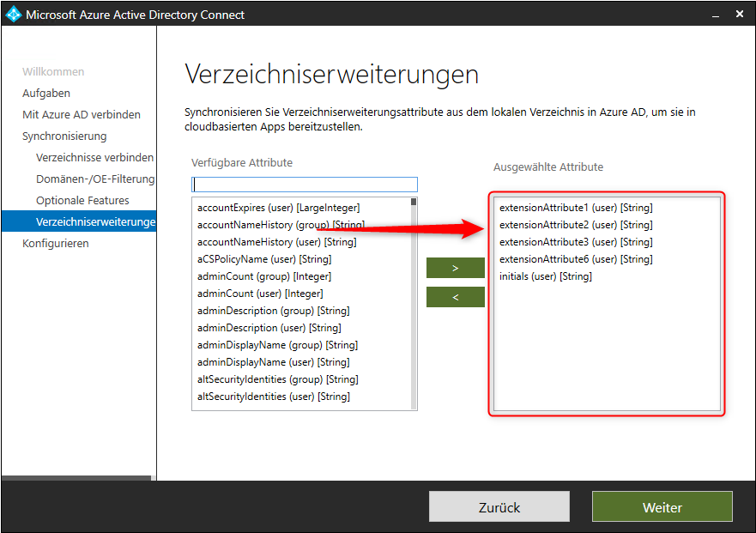Click the available attributes list scrollbar
Image resolution: width=756 pixels, height=533 pixels.
coord(414,300)
